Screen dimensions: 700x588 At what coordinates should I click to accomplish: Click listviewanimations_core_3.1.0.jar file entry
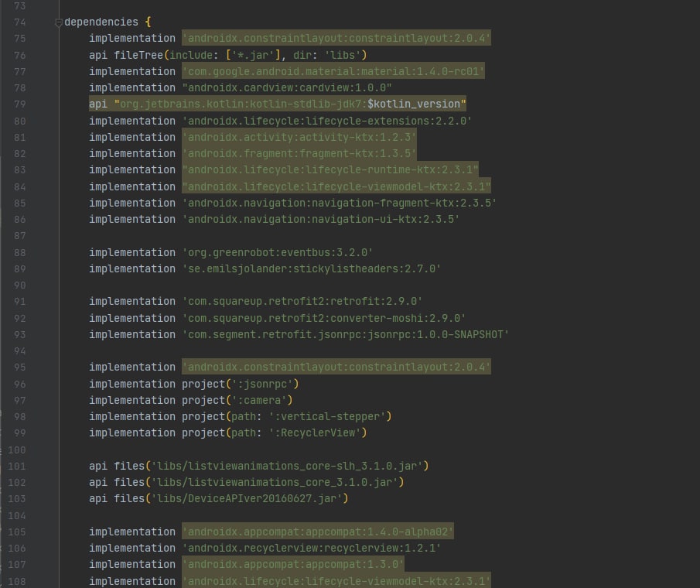(x=274, y=482)
